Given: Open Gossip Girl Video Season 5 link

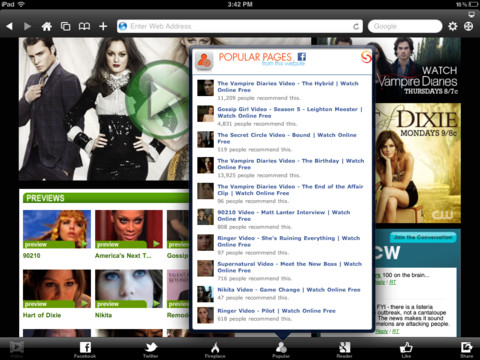Looking at the screenshot, I should click(290, 112).
